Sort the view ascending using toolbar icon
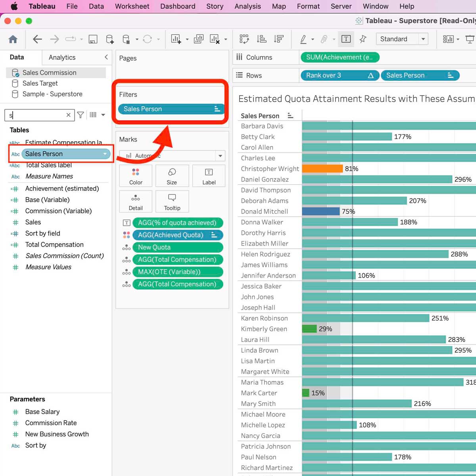This screenshot has width=476, height=476. 261,39
